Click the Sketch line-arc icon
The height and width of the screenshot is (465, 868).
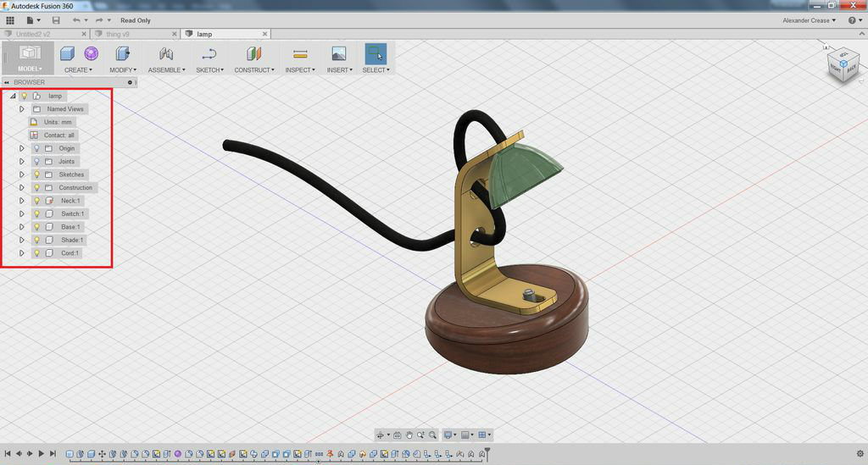point(209,53)
